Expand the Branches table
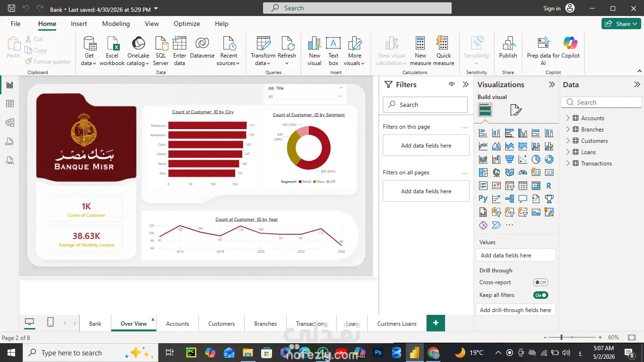Screen dimensions: 644x362 [568, 130]
